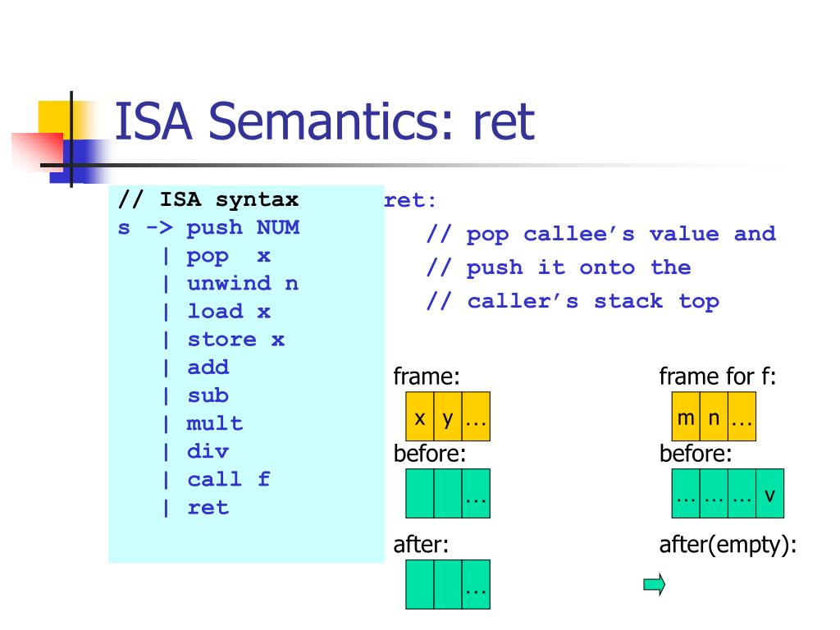840x630 pixels.
Task: Click the comment '// caller's stack top'
Action: pyautogui.click(x=573, y=302)
